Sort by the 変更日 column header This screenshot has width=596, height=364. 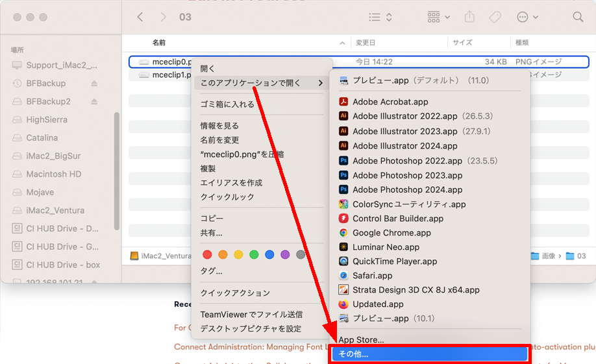pos(366,43)
